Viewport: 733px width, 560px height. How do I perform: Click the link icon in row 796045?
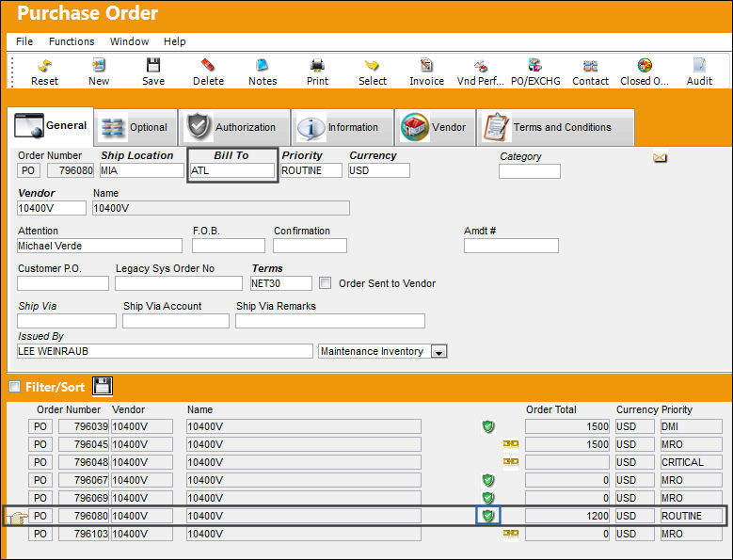click(511, 444)
